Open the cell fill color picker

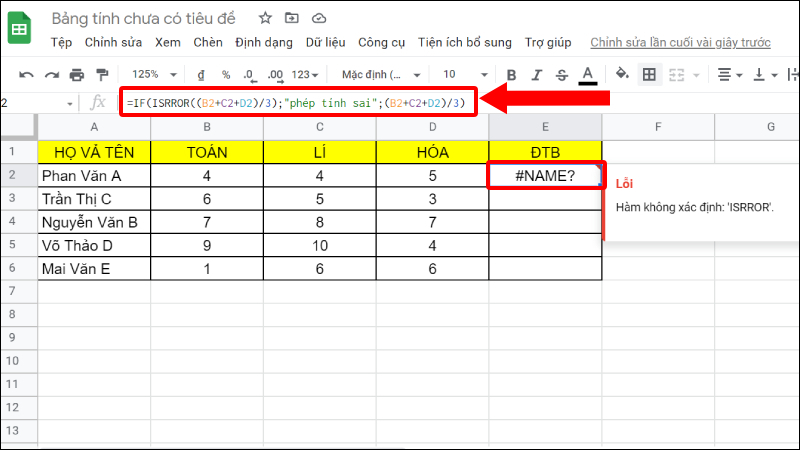coord(621,75)
